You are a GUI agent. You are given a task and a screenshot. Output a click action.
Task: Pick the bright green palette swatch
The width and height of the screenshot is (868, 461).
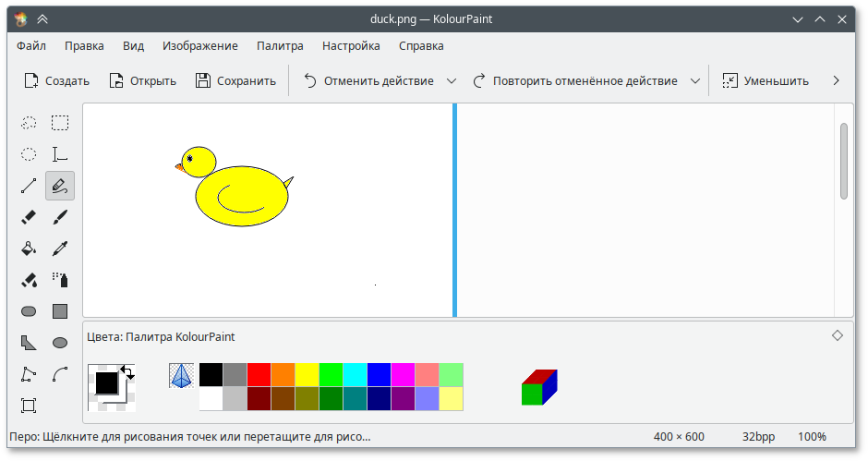pos(331,374)
